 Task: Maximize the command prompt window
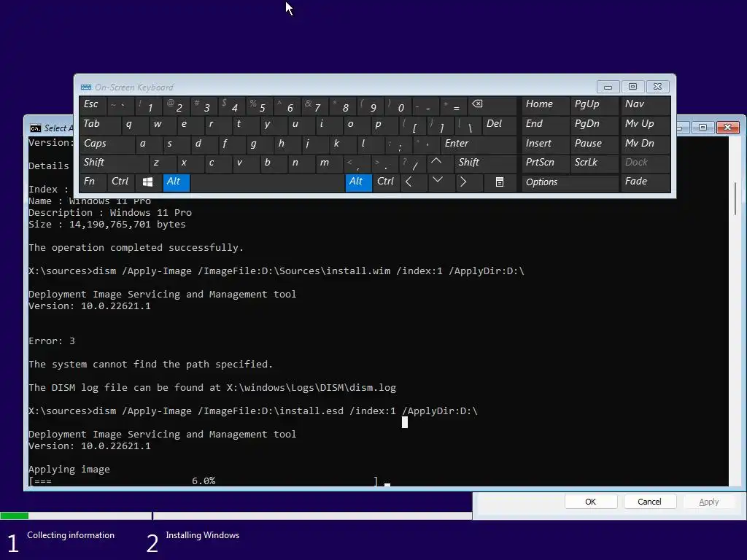coord(703,127)
